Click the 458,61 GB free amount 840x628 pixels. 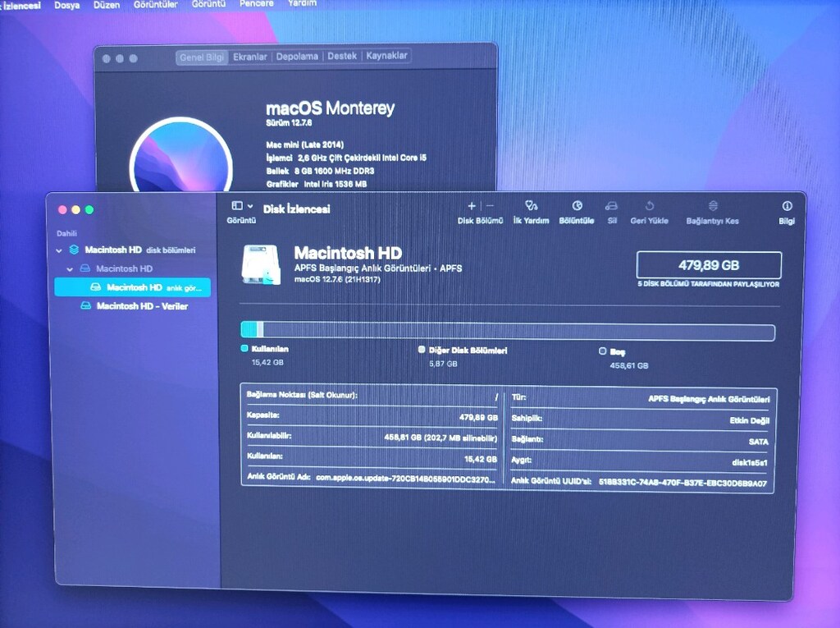click(x=629, y=366)
